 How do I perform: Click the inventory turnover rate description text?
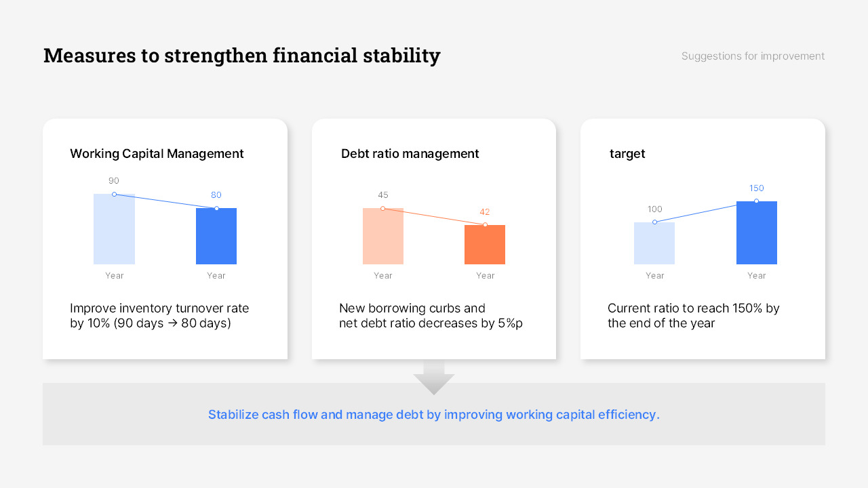159,316
